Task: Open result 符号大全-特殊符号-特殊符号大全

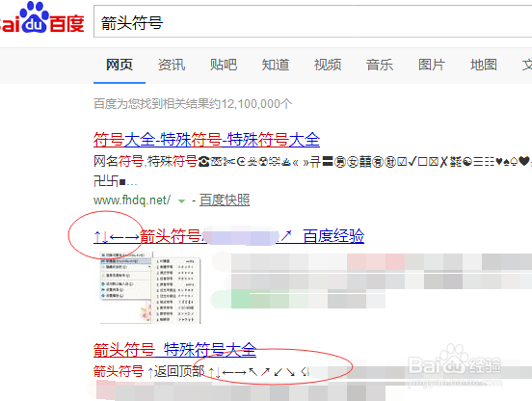Action: 206,140
